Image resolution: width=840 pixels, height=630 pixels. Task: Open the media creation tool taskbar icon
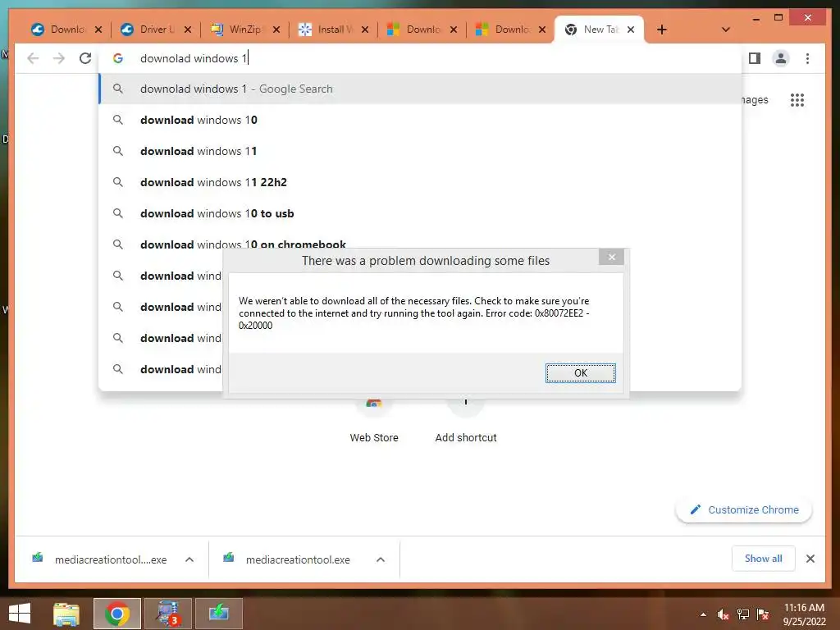218,614
